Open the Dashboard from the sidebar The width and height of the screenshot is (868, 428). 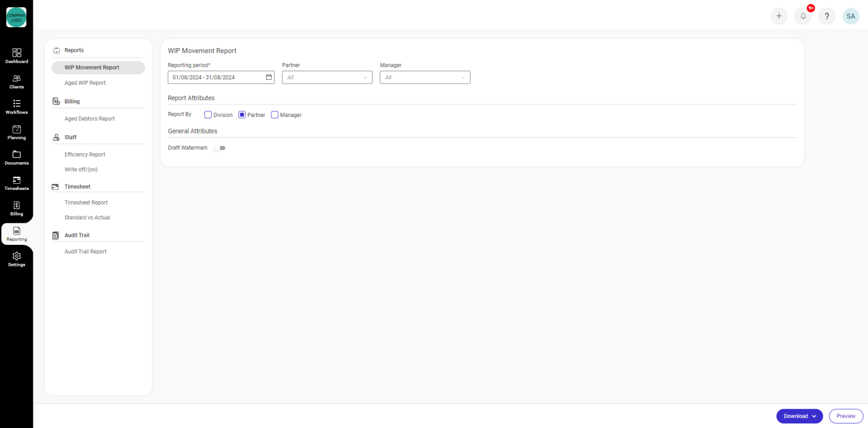point(16,55)
